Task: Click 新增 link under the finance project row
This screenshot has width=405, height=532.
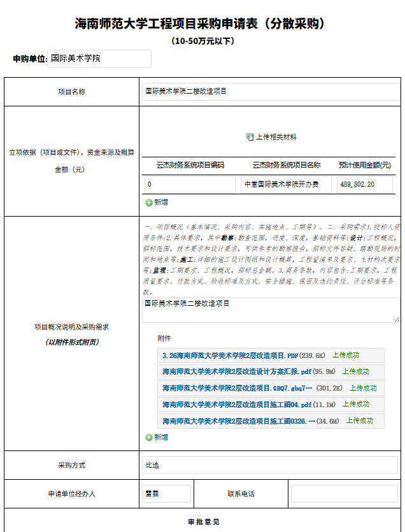Action: tap(161, 203)
